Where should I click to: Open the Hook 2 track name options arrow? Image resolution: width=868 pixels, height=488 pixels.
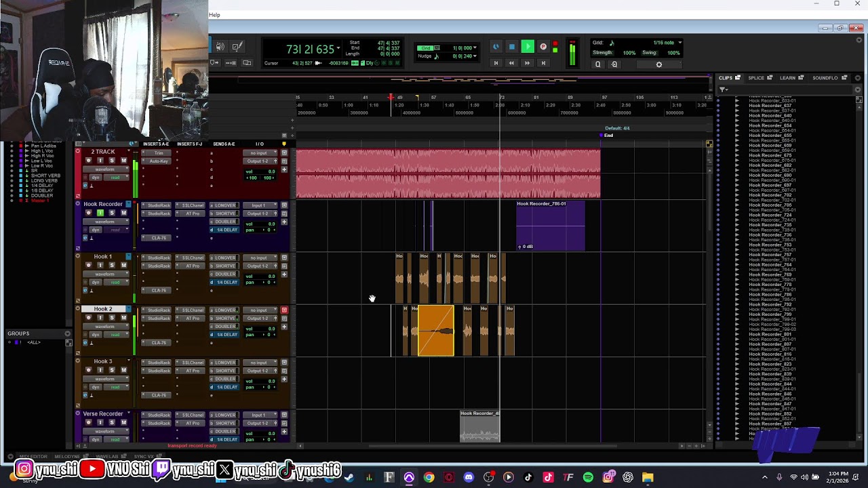[x=128, y=309]
